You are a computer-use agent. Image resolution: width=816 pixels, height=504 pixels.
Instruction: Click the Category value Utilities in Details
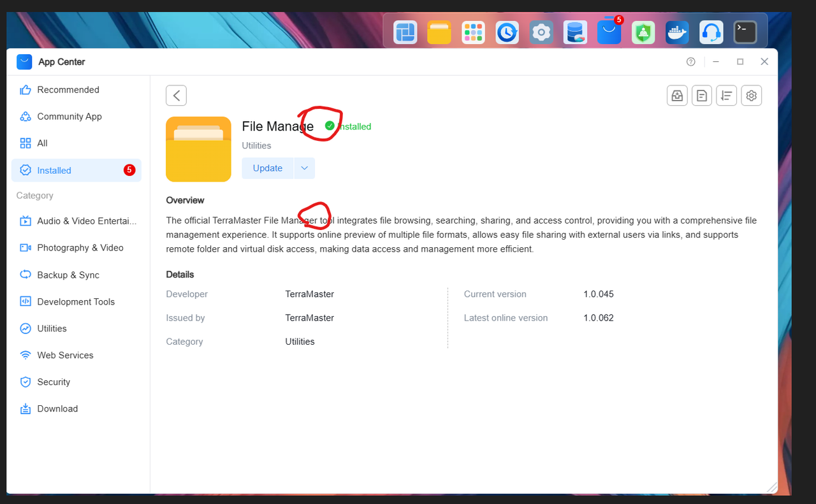[300, 342]
